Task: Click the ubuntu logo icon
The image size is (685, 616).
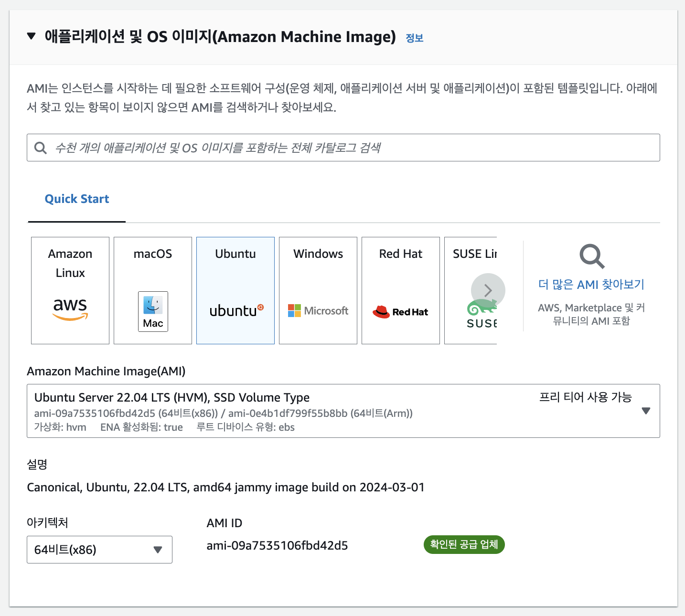Action: click(x=236, y=310)
